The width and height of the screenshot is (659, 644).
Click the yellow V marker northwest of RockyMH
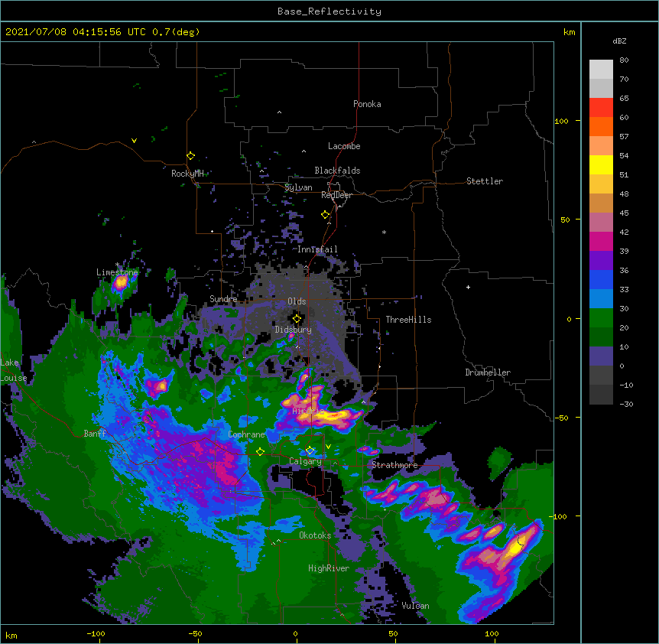click(134, 141)
